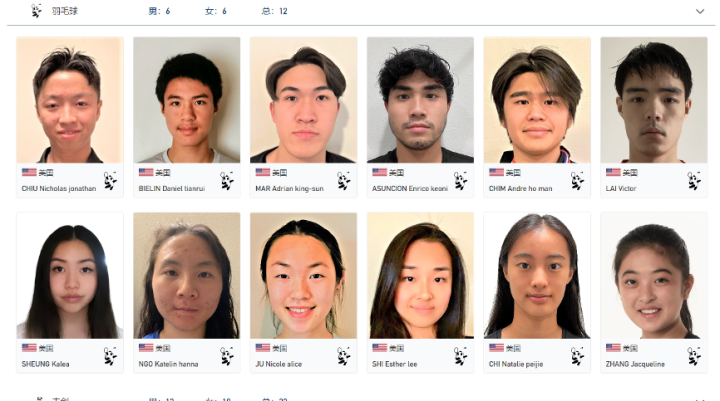This screenshot has width=720, height=401.
Task: Open athlete name link LAI Victor
Action: [x=621, y=188]
